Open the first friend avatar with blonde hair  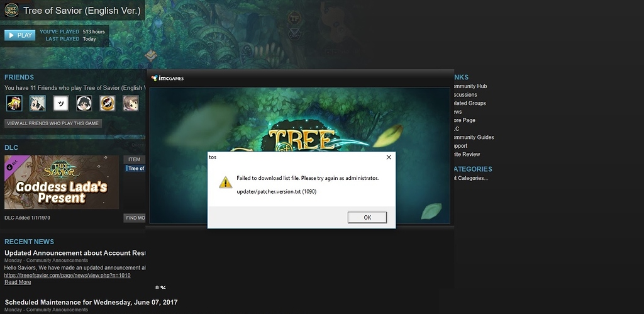(14, 103)
